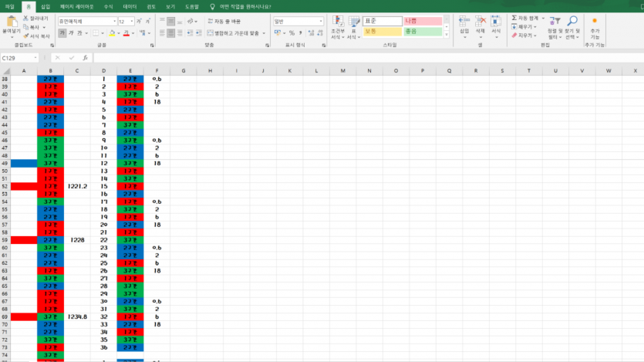This screenshot has width=644, height=362.
Task: Click decrease decimal places icon
Action: tap(320, 33)
